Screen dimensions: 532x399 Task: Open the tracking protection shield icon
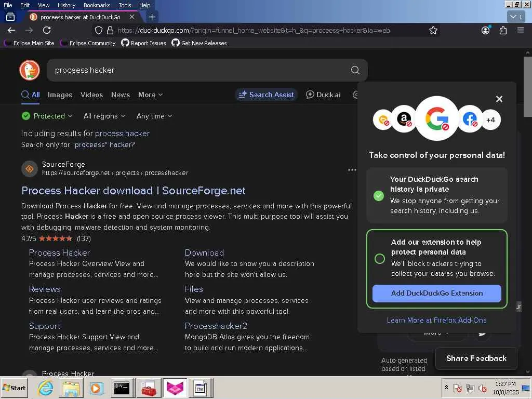(98, 30)
